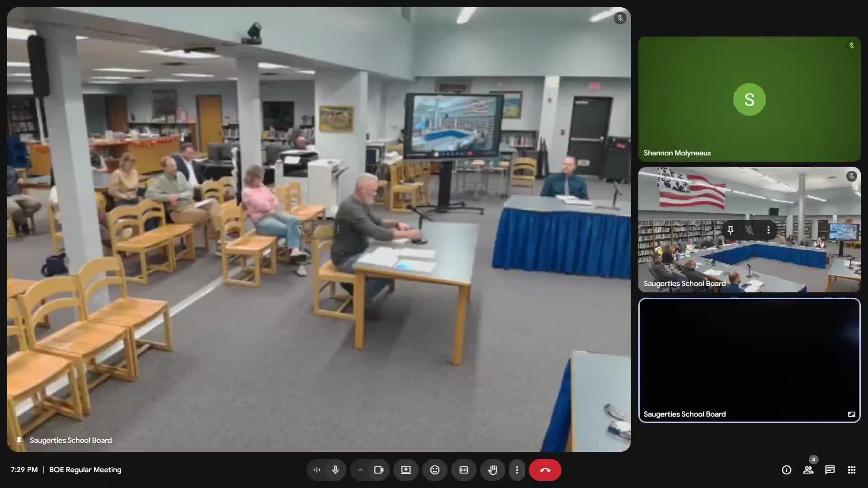
Task: Select Shannon Molyneaux participant tile
Action: click(x=749, y=99)
